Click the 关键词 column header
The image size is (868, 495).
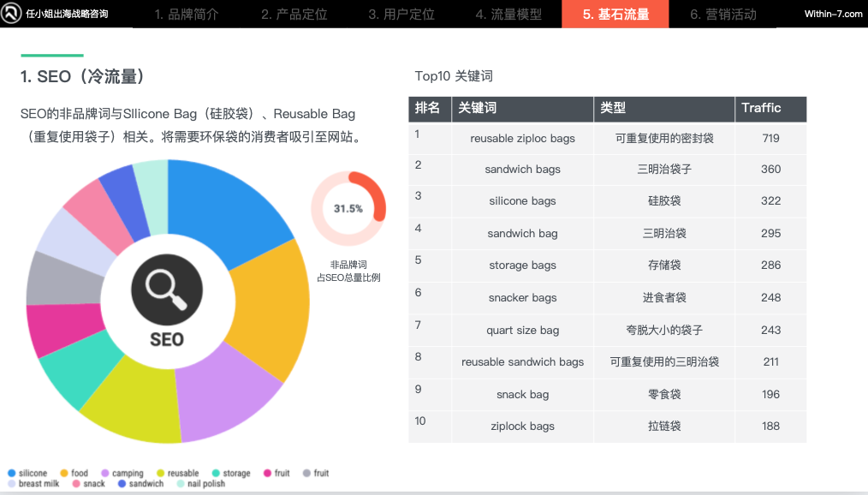pos(522,109)
